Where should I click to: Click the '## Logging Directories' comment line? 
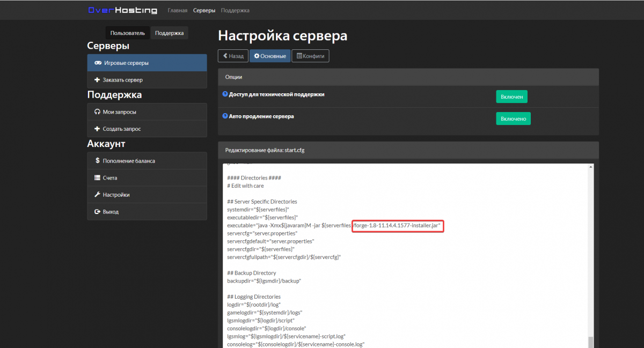tap(254, 297)
